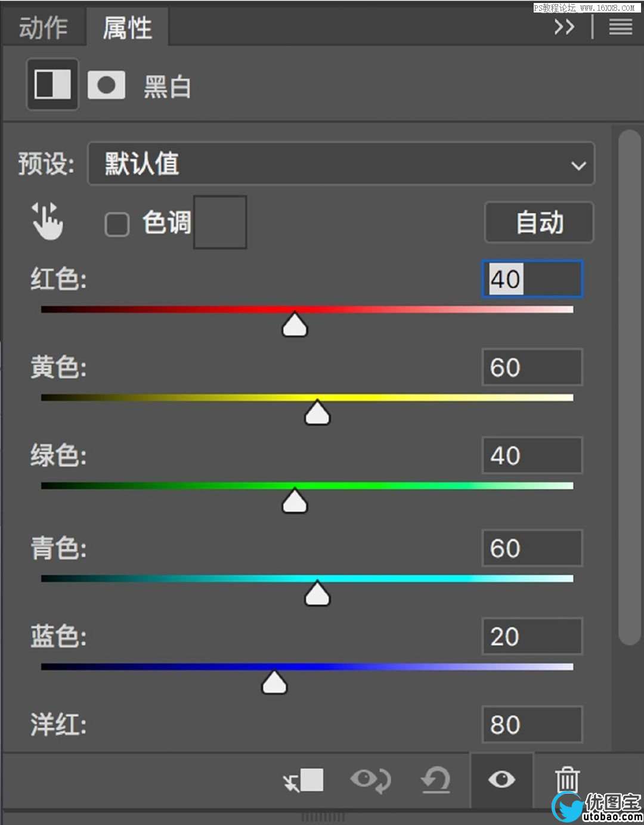Collapse panels with double chevron arrows
The width and height of the screenshot is (644, 825).
pyautogui.click(x=564, y=27)
